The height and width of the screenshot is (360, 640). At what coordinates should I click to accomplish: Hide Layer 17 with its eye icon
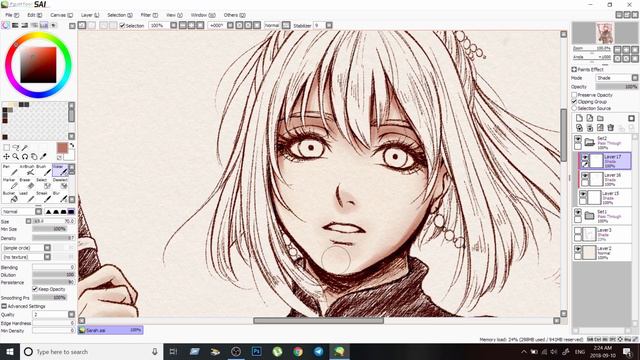[x=585, y=157]
